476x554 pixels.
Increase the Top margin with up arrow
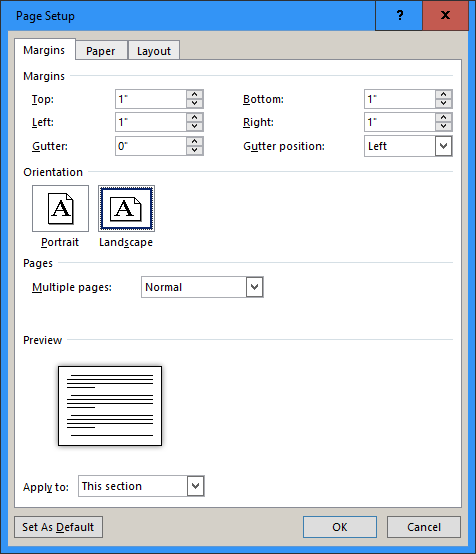(195, 94)
